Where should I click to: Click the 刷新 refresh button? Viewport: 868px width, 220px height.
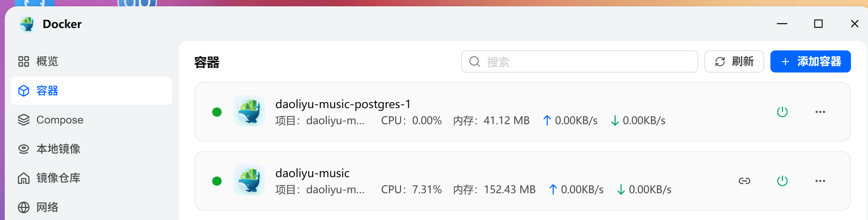[x=734, y=61]
